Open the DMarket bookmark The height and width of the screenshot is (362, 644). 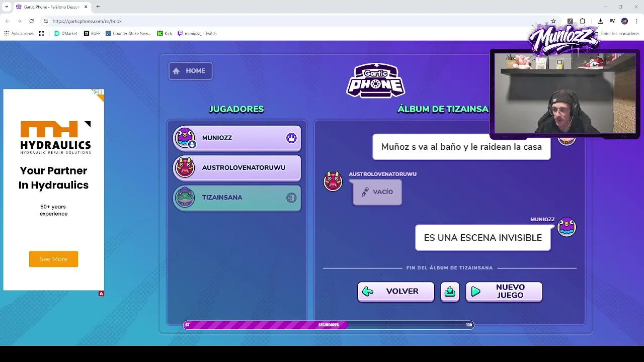[65, 34]
